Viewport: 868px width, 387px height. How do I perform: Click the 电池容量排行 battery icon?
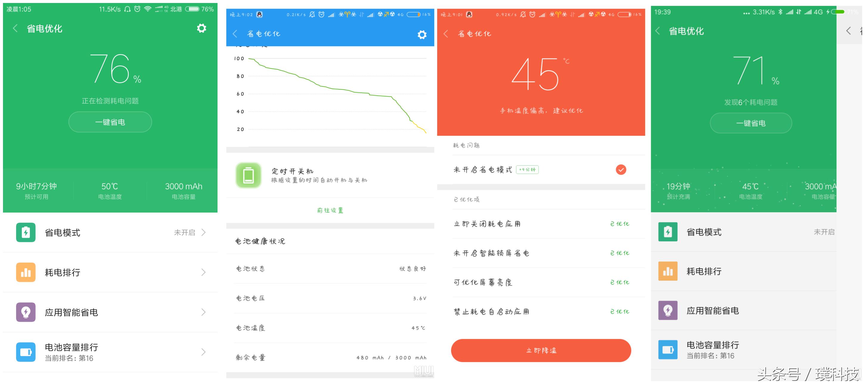tap(26, 352)
